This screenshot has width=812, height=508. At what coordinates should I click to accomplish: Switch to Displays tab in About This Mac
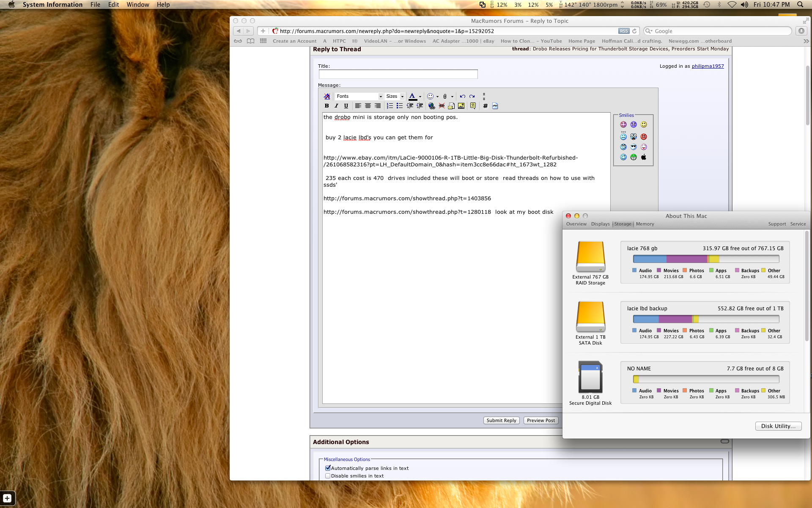click(600, 224)
